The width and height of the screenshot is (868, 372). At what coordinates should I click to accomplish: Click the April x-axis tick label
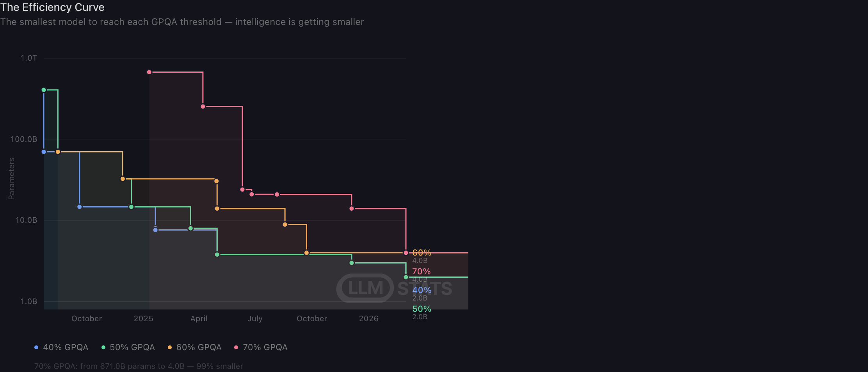[199, 318]
